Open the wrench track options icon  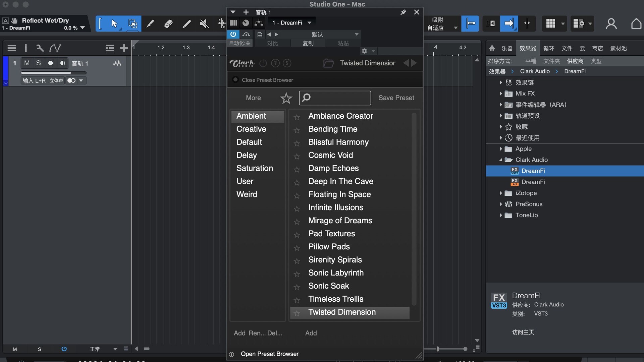pyautogui.click(x=40, y=48)
